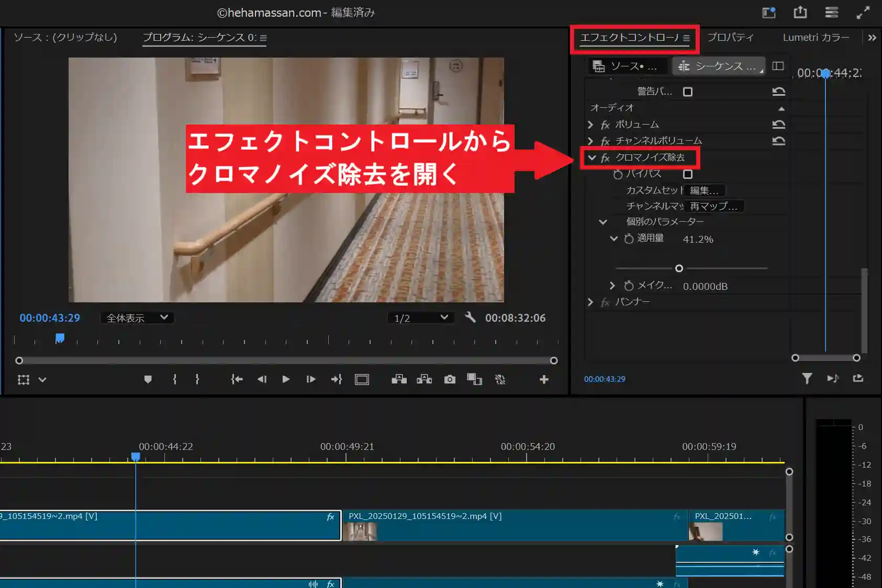Collapse 個別のパラメーター section

point(603,222)
